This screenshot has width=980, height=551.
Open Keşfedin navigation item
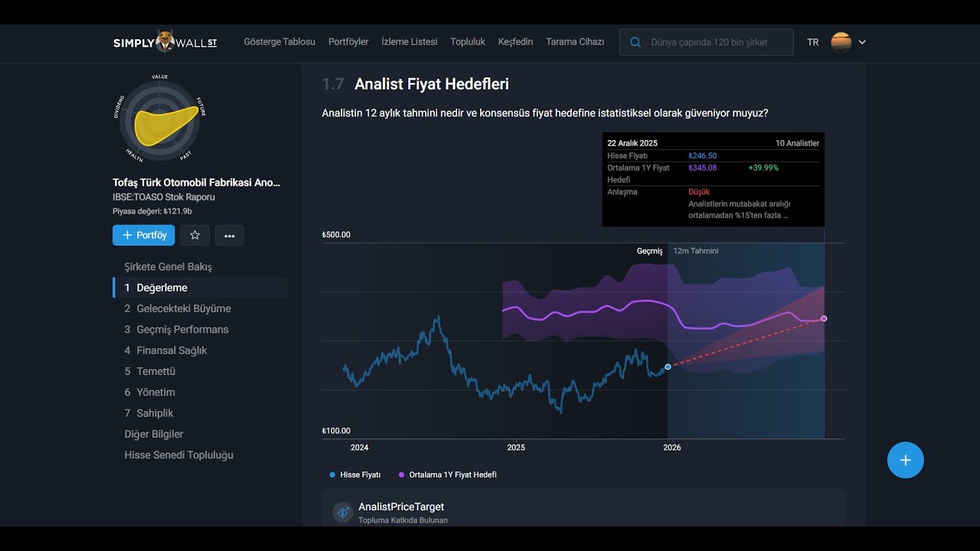(x=515, y=42)
